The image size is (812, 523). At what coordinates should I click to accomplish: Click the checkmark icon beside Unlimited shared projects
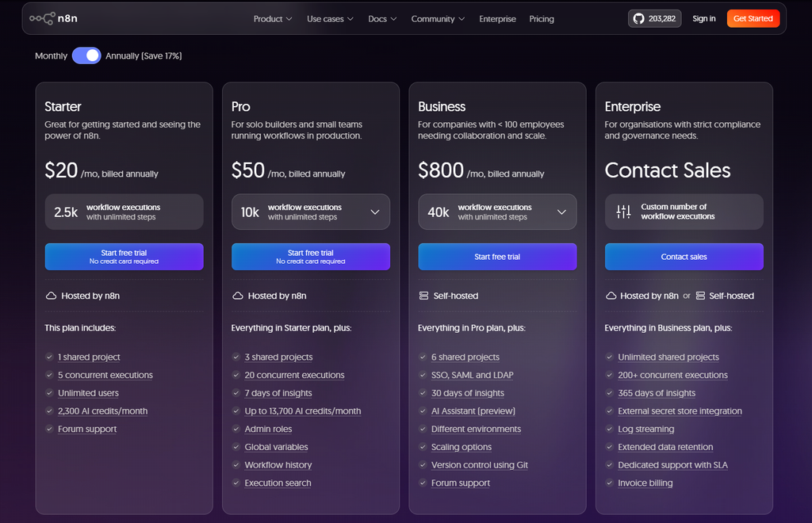(x=610, y=357)
